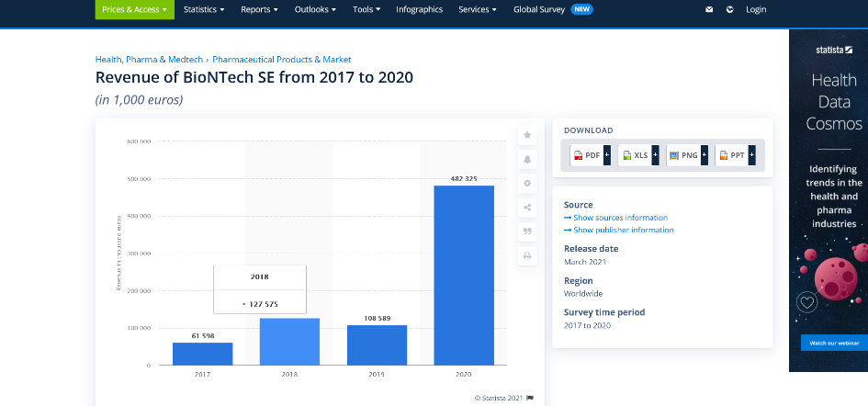The width and height of the screenshot is (868, 406).
Task: Click the globe language icon in header
Action: 729,9
